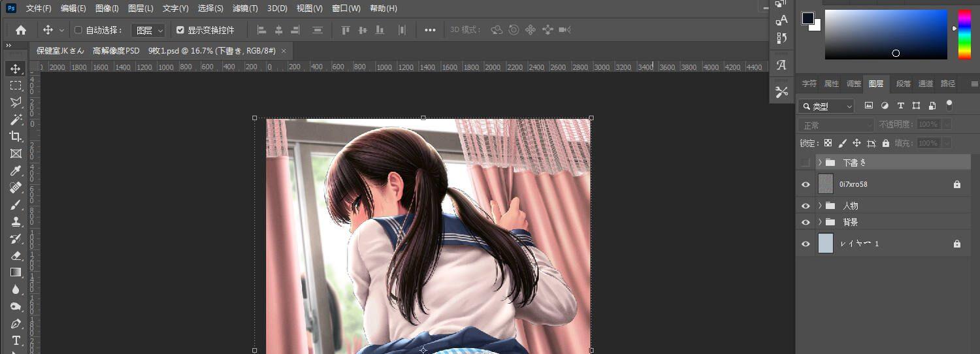Screen dimensions: 980x354
Task: Align top edges in options bar
Action: click(x=346, y=30)
